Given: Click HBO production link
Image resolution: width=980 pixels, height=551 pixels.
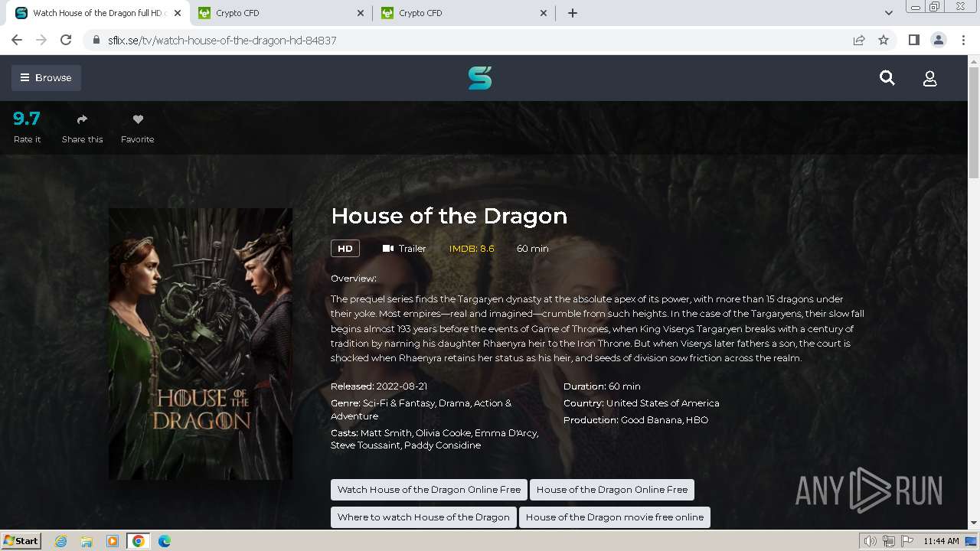Looking at the screenshot, I should (697, 419).
